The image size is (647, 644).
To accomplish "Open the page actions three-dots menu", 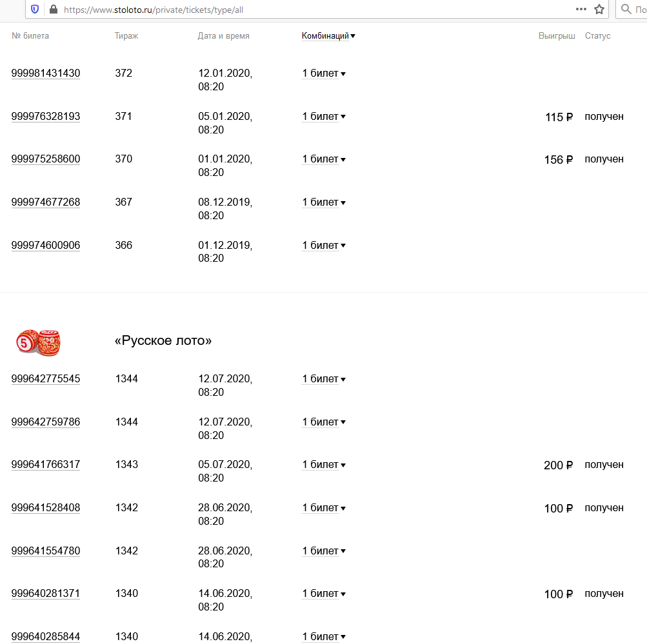I will 581,9.
